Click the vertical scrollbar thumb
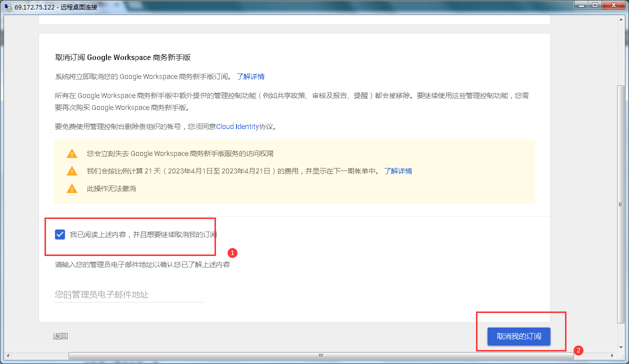This screenshot has height=364, width=629. click(621, 204)
